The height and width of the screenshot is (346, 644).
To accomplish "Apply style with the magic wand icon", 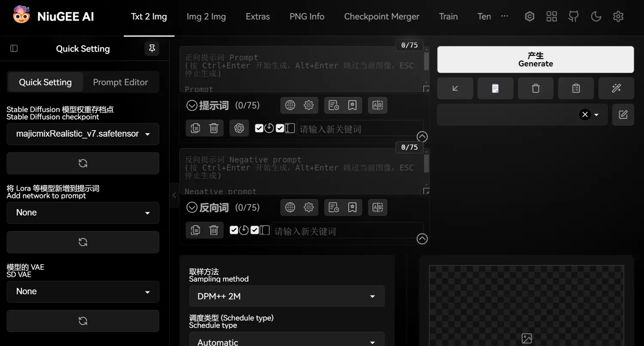I will click(x=617, y=88).
